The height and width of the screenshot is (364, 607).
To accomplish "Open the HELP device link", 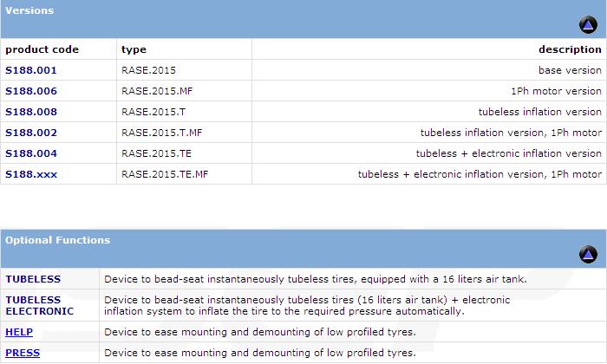I will (19, 332).
